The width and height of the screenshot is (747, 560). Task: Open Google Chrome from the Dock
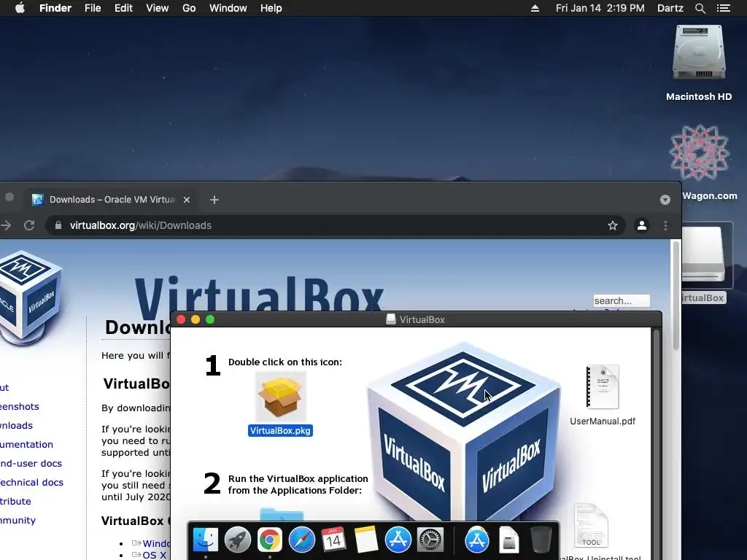click(270, 540)
